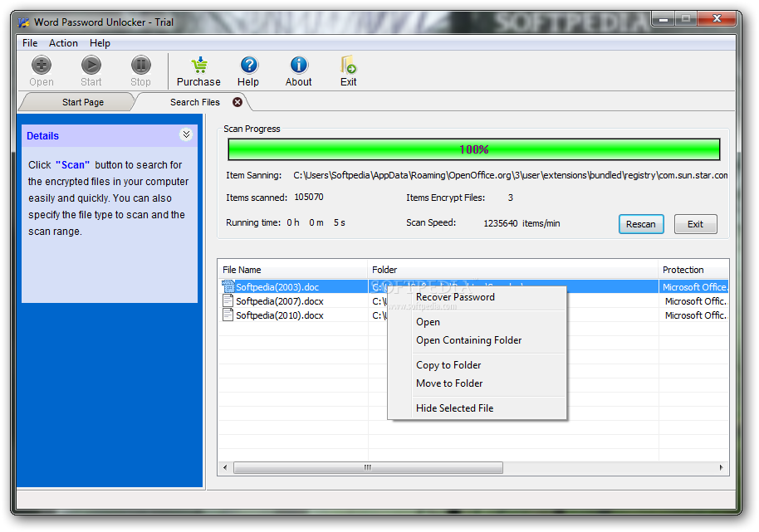This screenshot has height=532, width=759.
Task: Open the About info icon
Action: point(299,66)
